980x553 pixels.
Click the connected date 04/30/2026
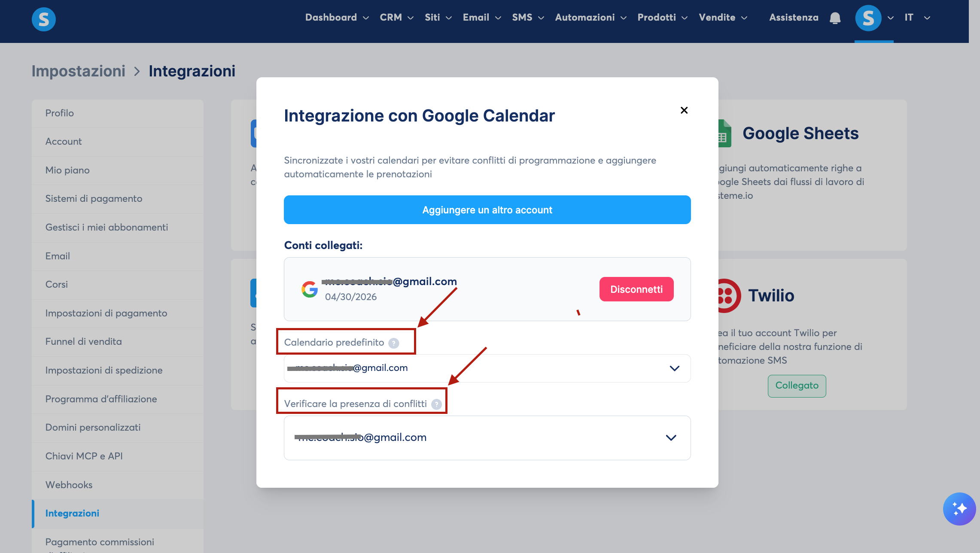[351, 297]
